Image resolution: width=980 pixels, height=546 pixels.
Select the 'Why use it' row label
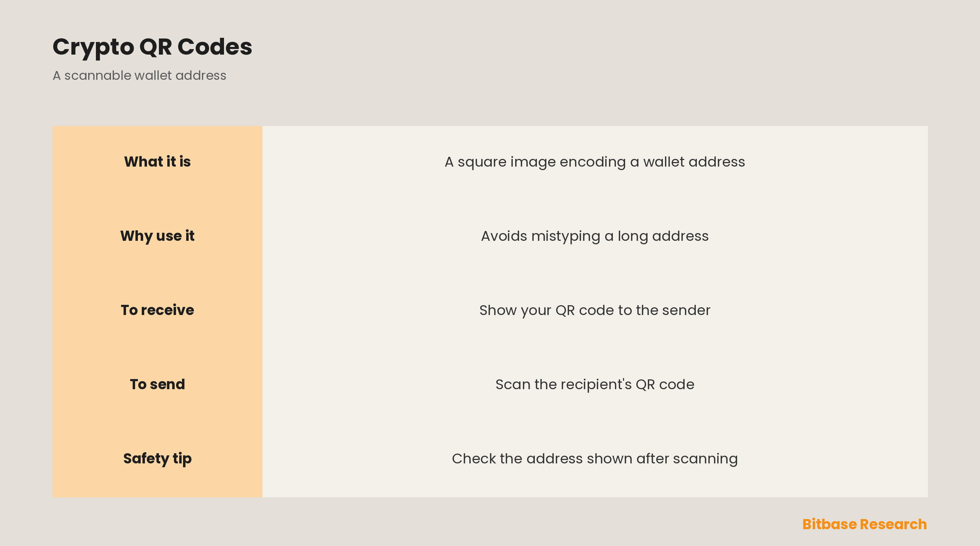pos(157,236)
